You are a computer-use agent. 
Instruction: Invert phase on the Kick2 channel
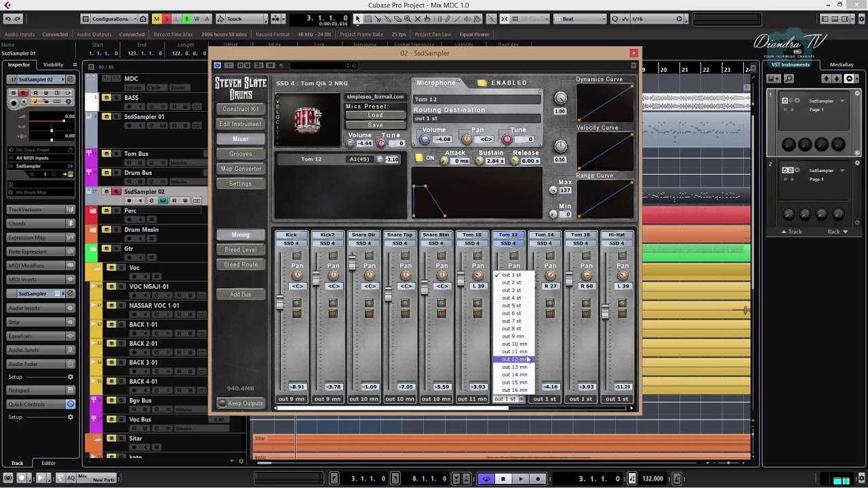tap(333, 256)
